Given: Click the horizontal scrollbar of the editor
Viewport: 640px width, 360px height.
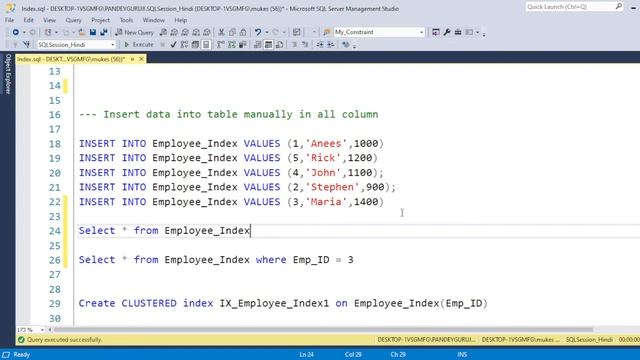Looking at the screenshot, I should (x=323, y=329).
